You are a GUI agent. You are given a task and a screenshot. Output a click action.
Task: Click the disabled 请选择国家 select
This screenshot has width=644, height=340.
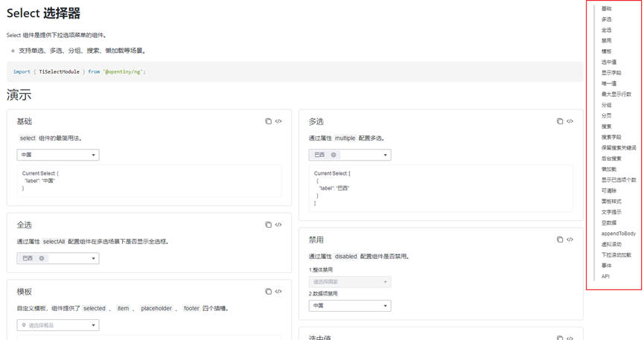point(350,282)
